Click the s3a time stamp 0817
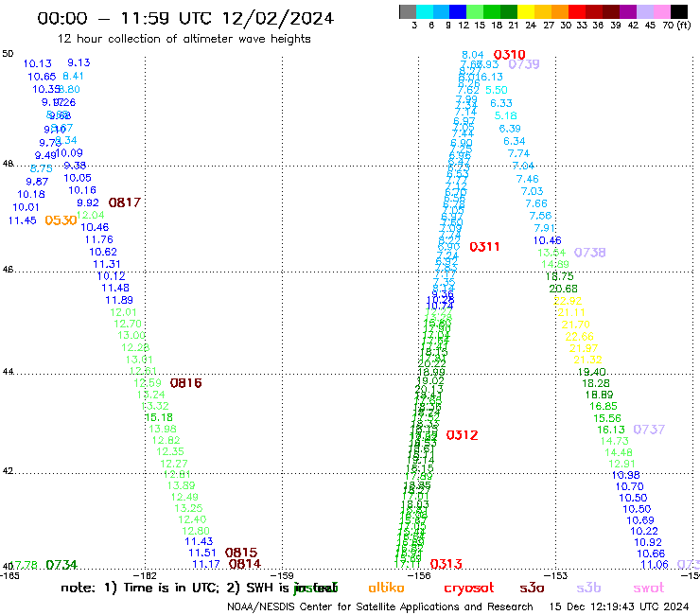 (125, 202)
